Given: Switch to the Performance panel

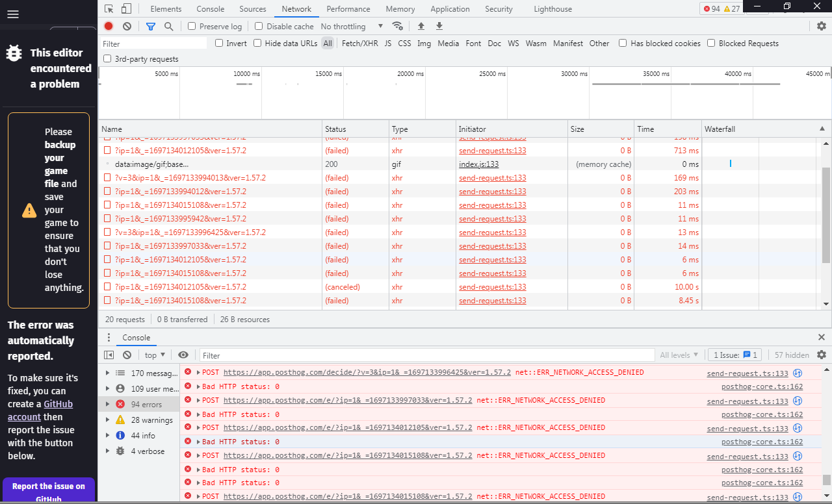Looking at the screenshot, I should pos(348,8).
